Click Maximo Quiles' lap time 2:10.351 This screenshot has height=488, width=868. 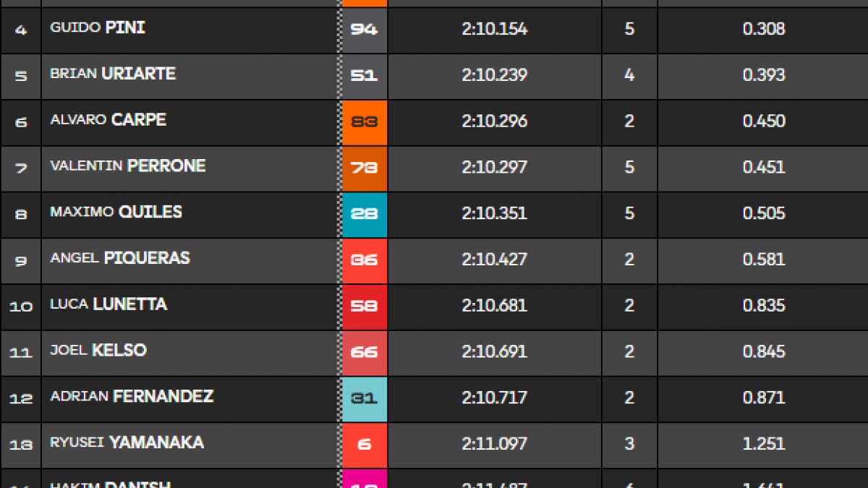(495, 213)
